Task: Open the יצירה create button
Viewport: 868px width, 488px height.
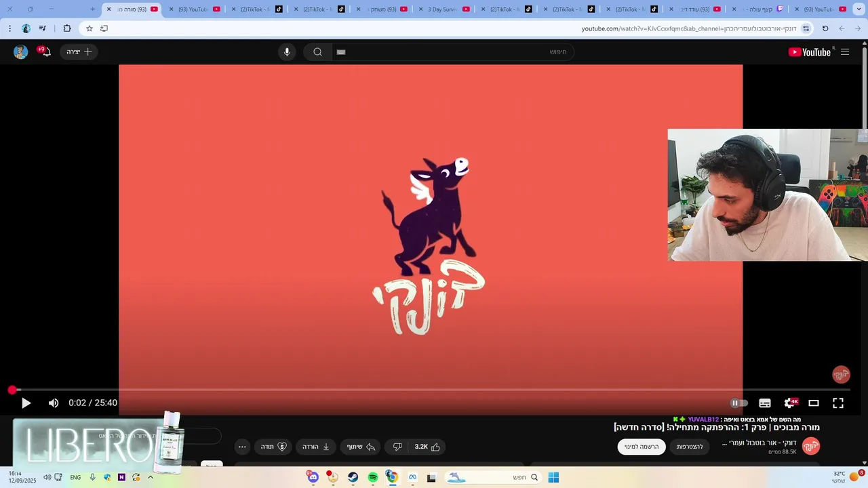Action: pyautogui.click(x=79, y=52)
